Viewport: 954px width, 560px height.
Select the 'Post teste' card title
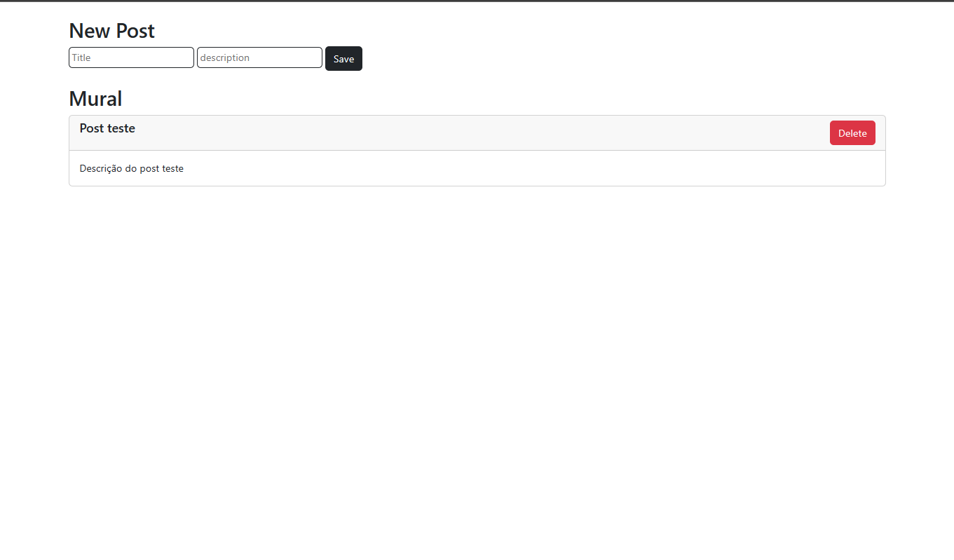click(107, 128)
